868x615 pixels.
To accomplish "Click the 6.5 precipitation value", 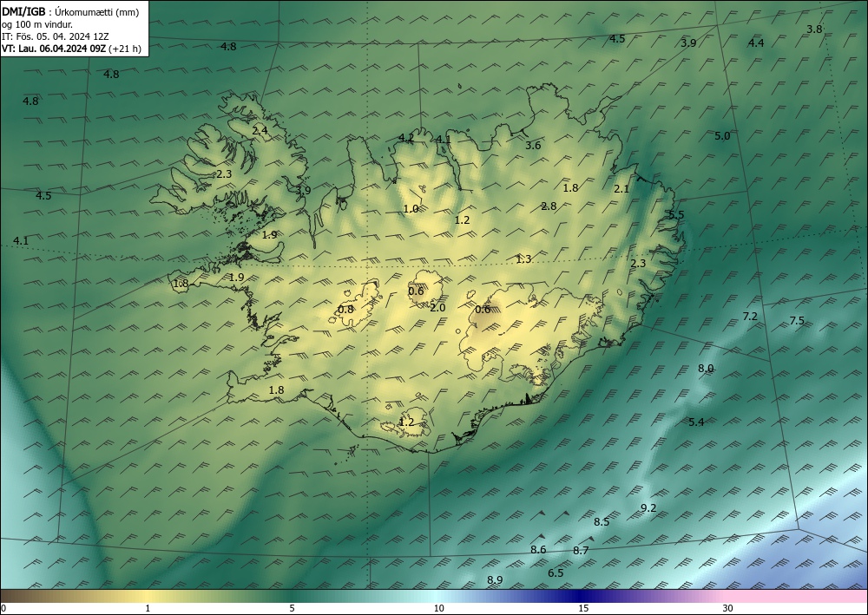I will [x=556, y=573].
